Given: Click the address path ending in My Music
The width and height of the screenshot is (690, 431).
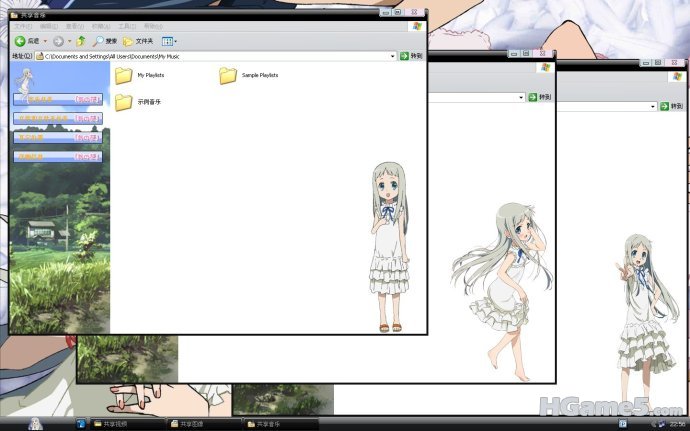Looking at the screenshot, I should pos(112,56).
